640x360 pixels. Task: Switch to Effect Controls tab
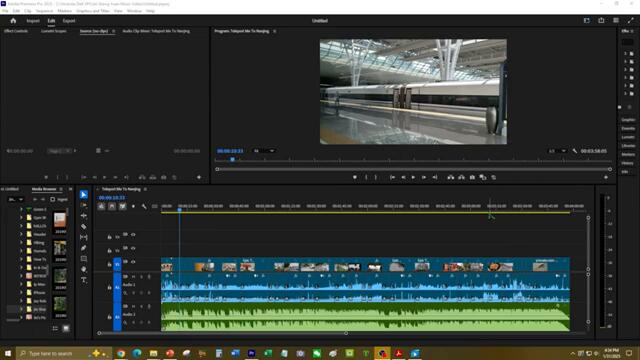coord(16,31)
